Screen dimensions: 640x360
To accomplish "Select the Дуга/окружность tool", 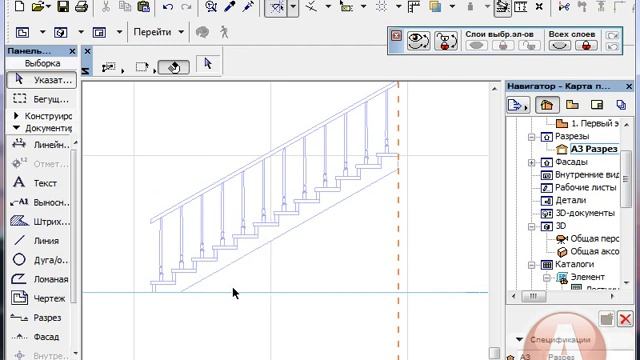I will (x=40, y=260).
